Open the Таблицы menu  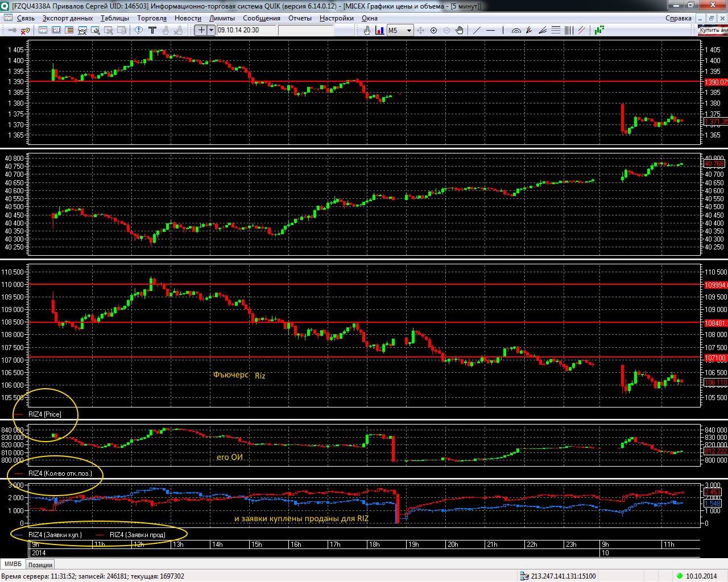[x=115, y=18]
